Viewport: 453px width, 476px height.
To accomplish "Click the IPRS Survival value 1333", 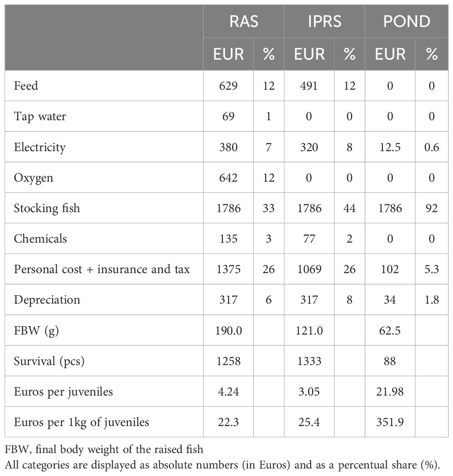I will 309,361.
